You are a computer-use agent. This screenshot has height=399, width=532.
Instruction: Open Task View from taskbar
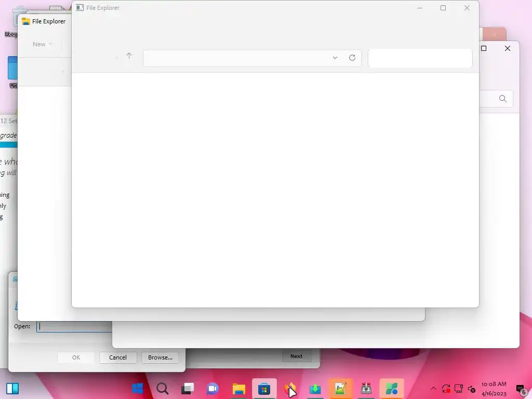tap(188, 389)
